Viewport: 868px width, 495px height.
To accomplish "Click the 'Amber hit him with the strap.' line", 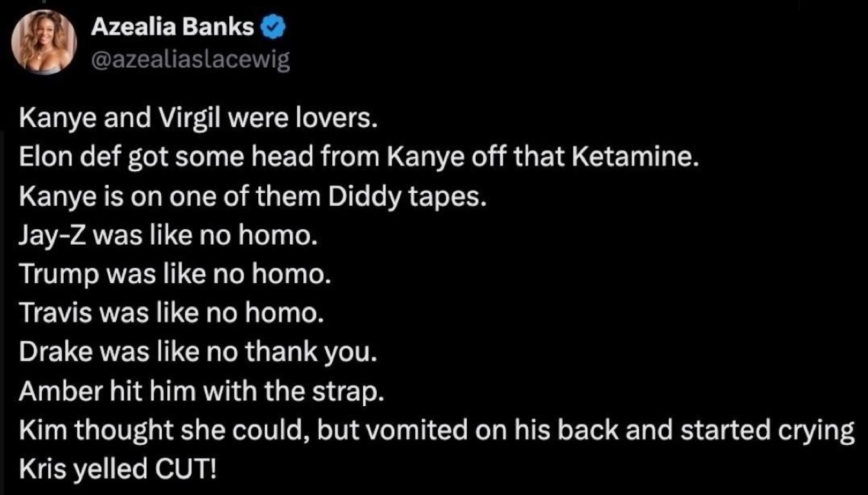I will pyautogui.click(x=202, y=391).
